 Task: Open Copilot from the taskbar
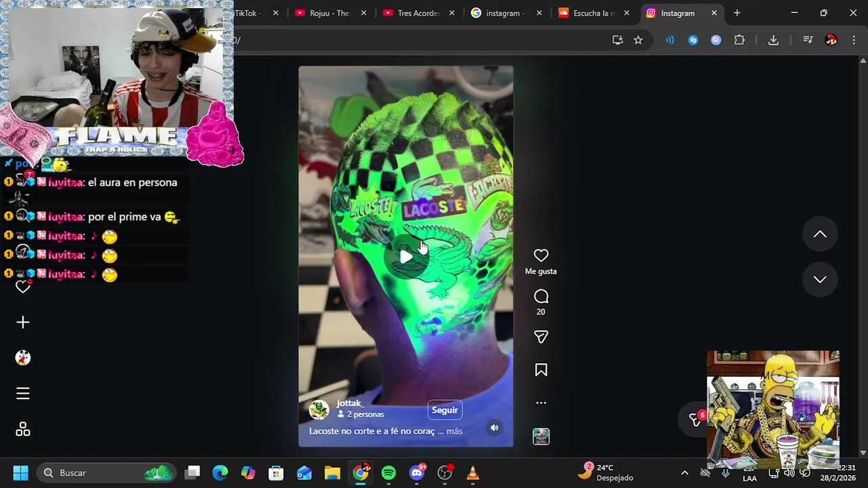pos(248,473)
